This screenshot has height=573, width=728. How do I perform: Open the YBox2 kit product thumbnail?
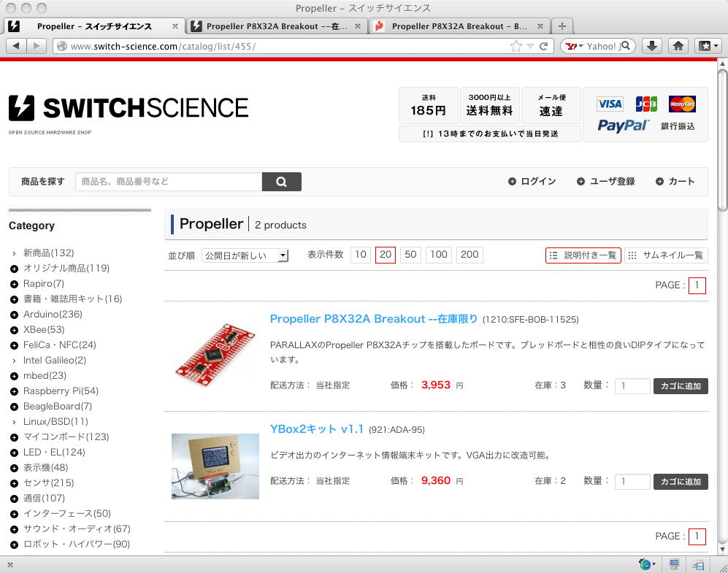(x=215, y=466)
